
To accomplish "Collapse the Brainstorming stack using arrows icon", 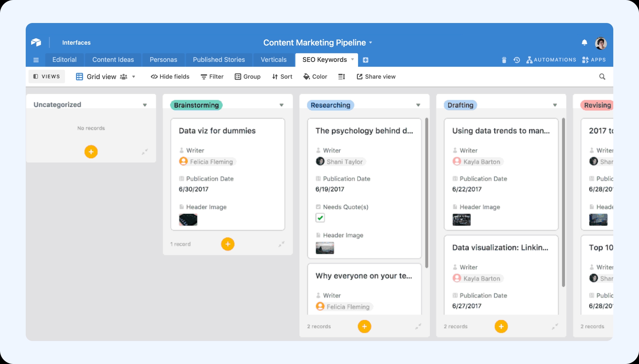I will point(282,244).
